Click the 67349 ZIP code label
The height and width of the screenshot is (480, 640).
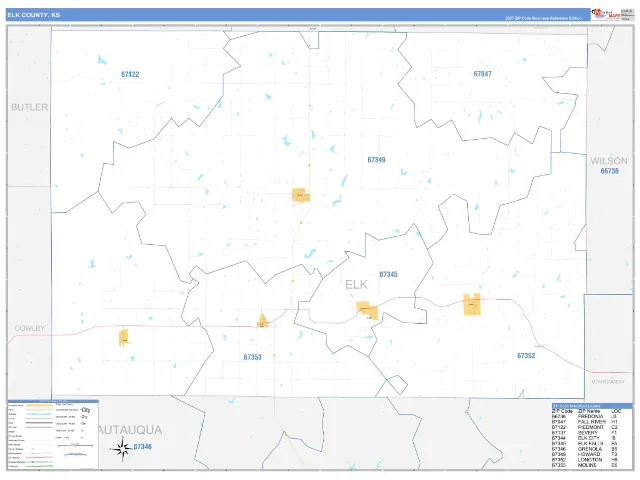376,160
